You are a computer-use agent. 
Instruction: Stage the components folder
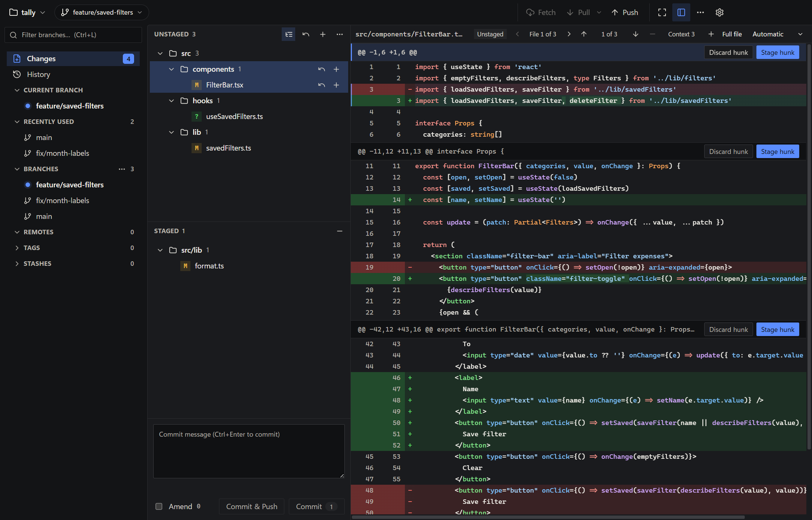pos(337,69)
